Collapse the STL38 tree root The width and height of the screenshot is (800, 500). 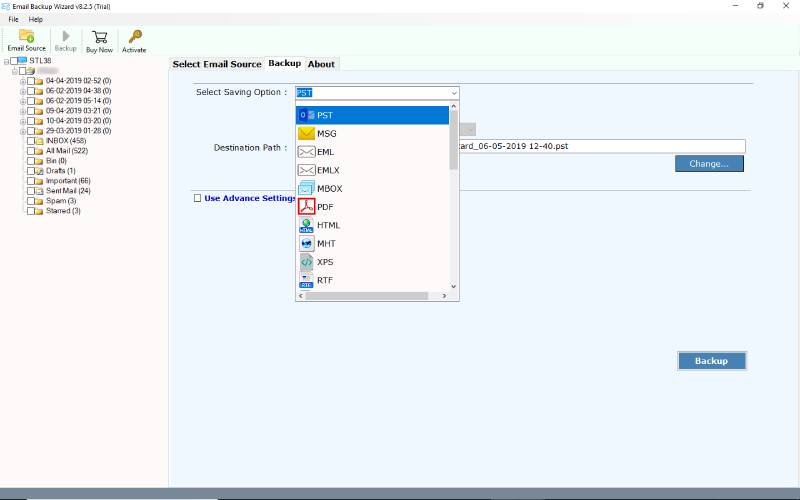click(x=6, y=61)
